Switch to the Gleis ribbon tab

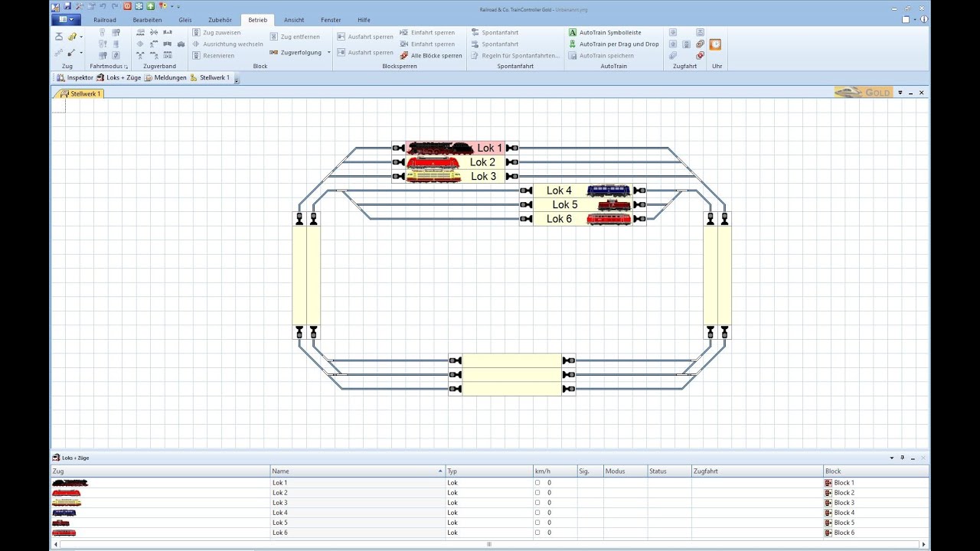(x=185, y=20)
